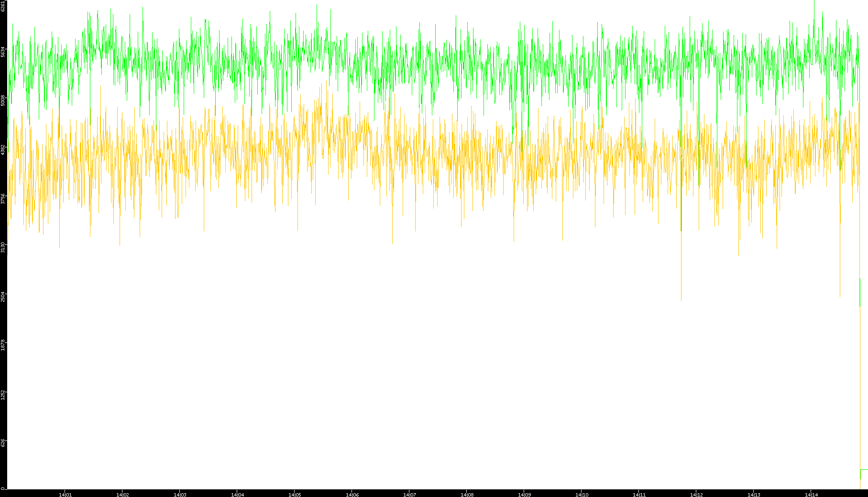
Task: Click the 6261 maximum value on the Y-axis
Action: coord(3,6)
